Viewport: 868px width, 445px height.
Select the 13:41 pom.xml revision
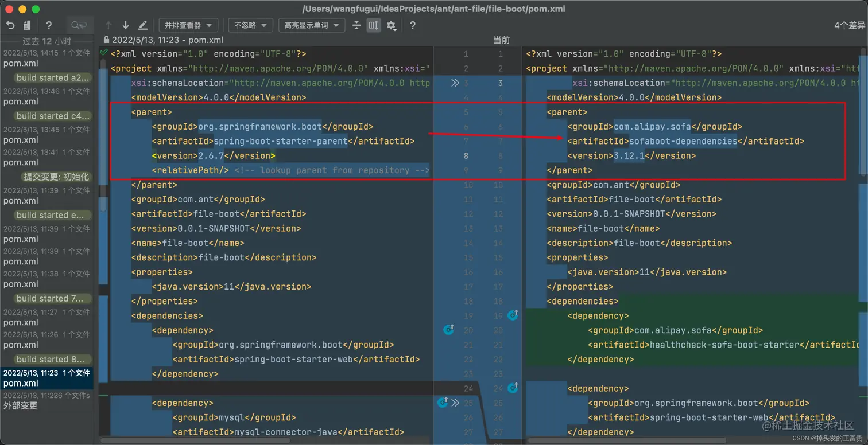(46, 157)
